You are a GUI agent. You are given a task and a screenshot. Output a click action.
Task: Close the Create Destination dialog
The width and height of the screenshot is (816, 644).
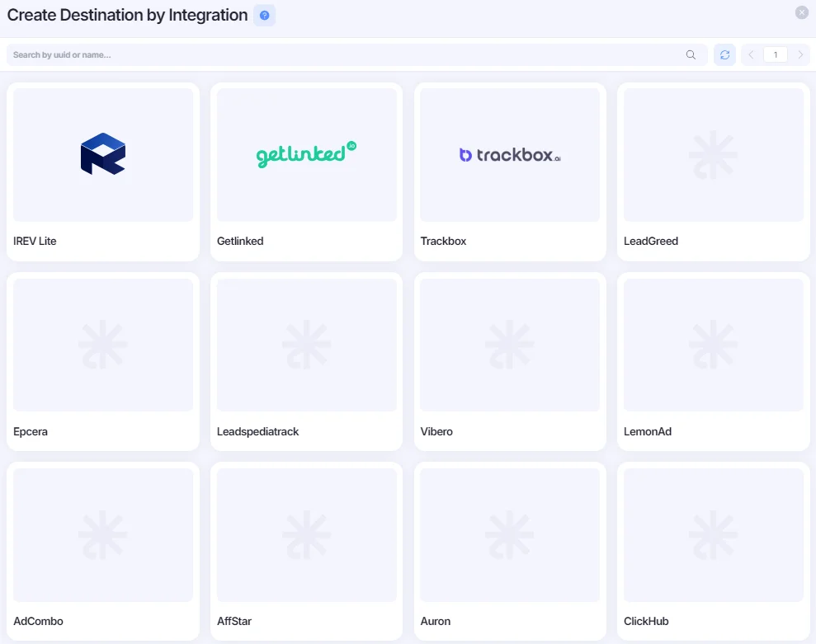[x=801, y=12]
